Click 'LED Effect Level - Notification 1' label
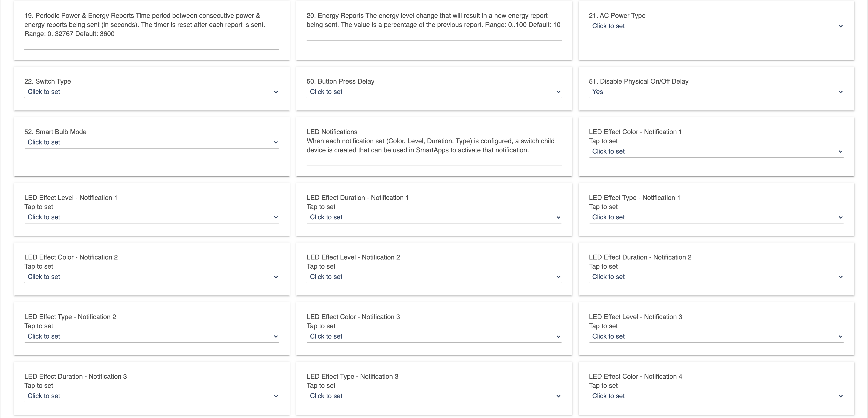The height and width of the screenshot is (418, 868). (x=71, y=198)
